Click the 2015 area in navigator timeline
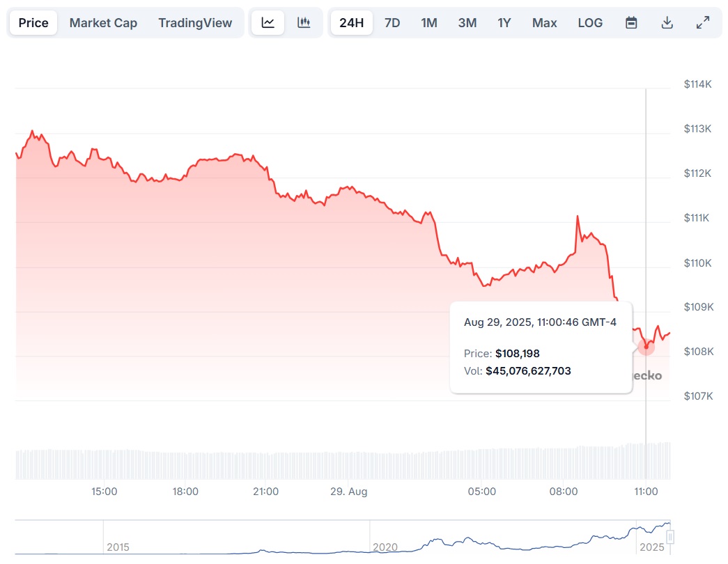The height and width of the screenshot is (564, 728). [x=118, y=545]
